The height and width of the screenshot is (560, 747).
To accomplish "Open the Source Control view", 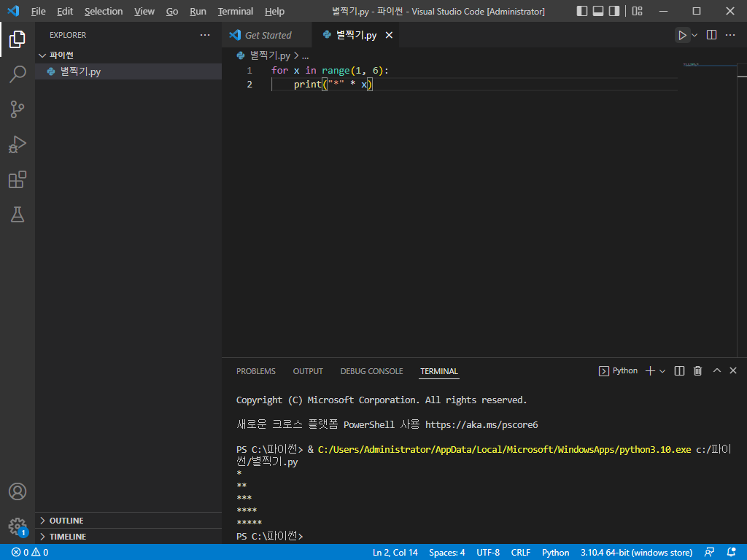I will click(x=18, y=109).
